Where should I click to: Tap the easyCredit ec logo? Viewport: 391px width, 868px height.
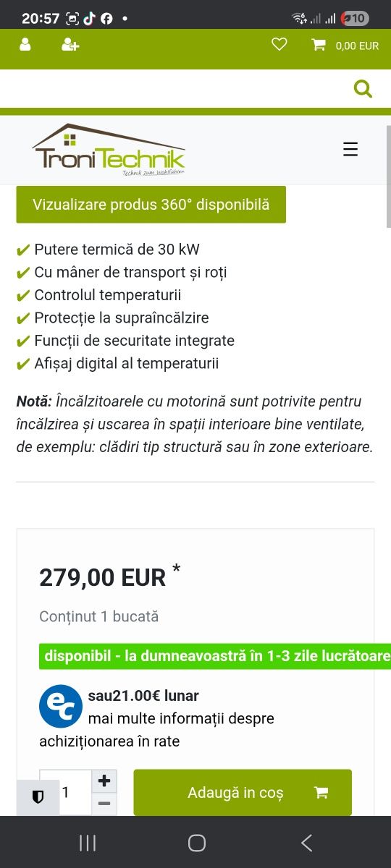coord(61,706)
